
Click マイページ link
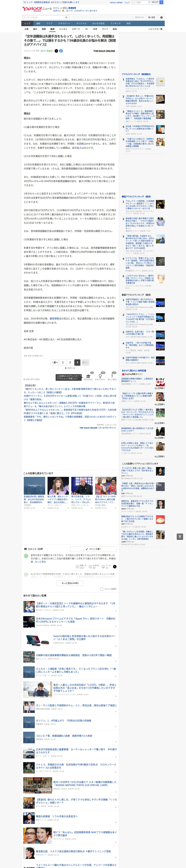click(x=139, y=17)
